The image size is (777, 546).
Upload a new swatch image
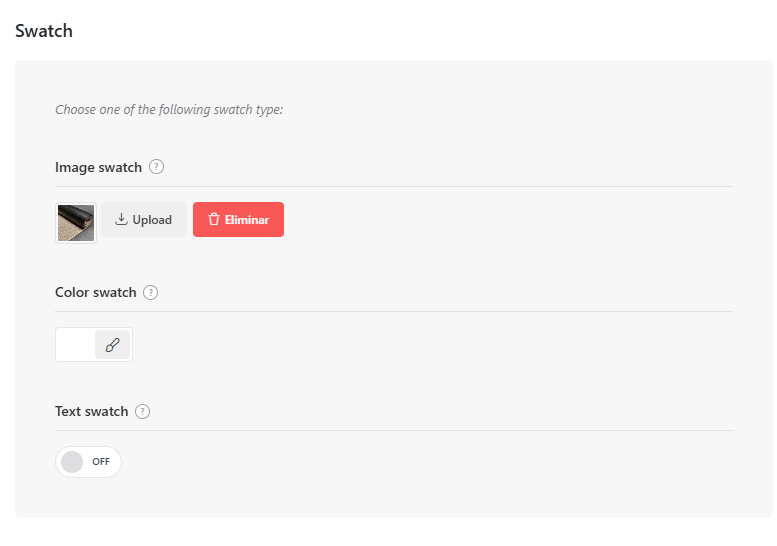(144, 219)
